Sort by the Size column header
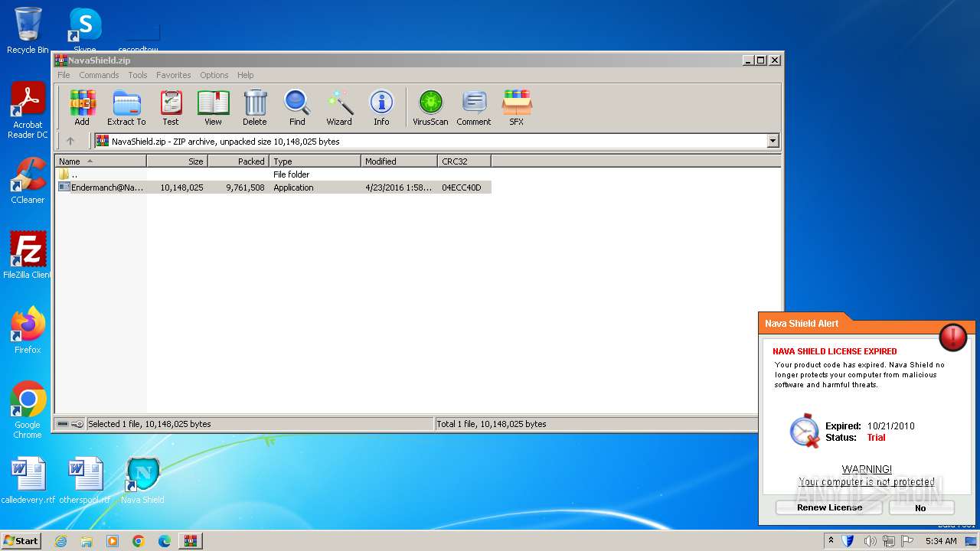Image resolution: width=980 pixels, height=551 pixels. click(177, 161)
